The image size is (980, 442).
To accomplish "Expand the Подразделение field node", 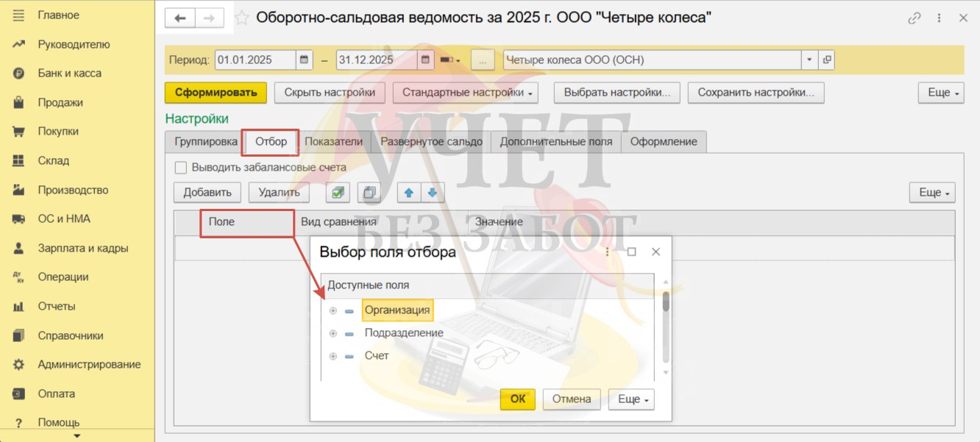I will point(333,333).
